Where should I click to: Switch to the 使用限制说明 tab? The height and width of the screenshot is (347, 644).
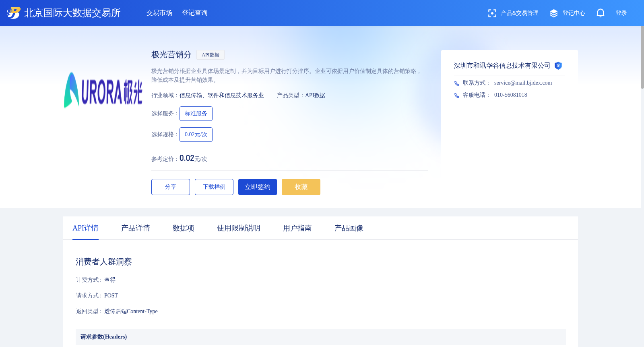click(239, 228)
